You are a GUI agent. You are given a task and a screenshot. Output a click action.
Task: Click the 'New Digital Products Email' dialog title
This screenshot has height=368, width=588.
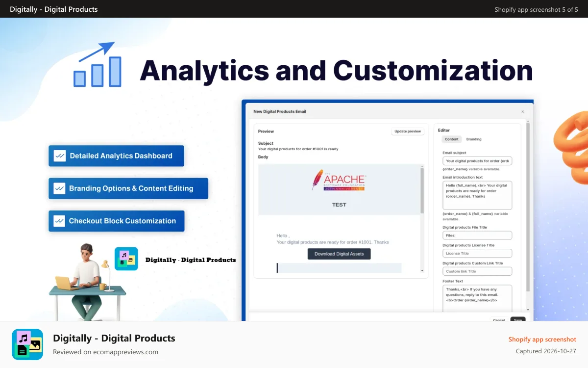(x=280, y=111)
